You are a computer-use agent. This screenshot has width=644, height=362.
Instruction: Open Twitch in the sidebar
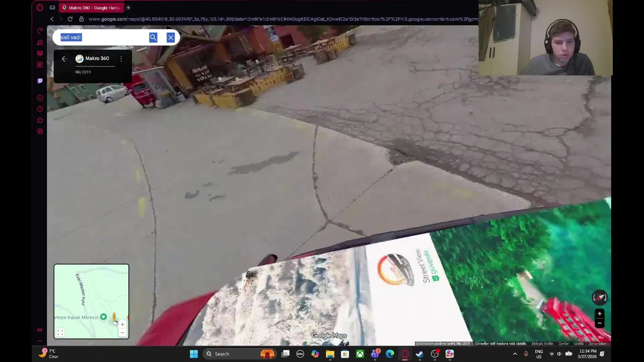coord(40,80)
